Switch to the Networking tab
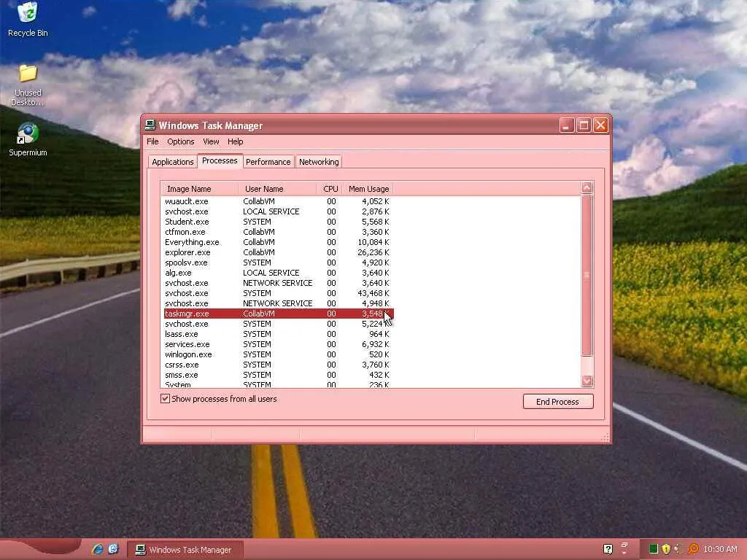Image resolution: width=747 pixels, height=560 pixels. [x=319, y=162]
